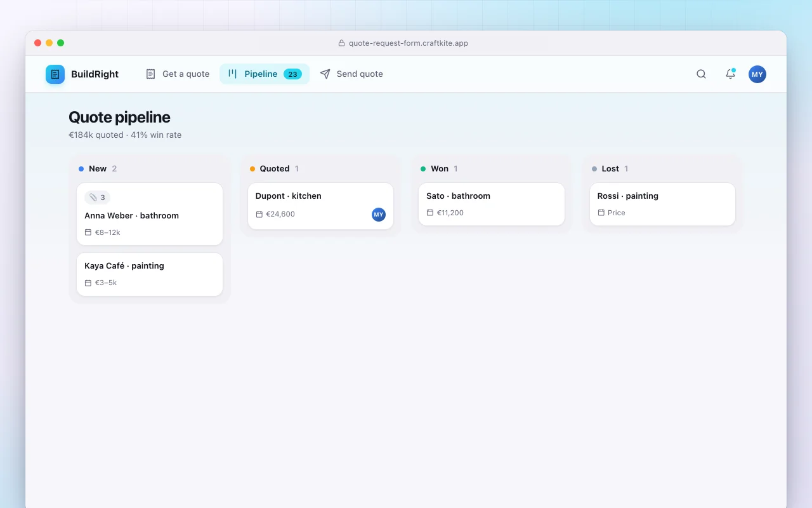Open notifications bell icon

[730, 74]
